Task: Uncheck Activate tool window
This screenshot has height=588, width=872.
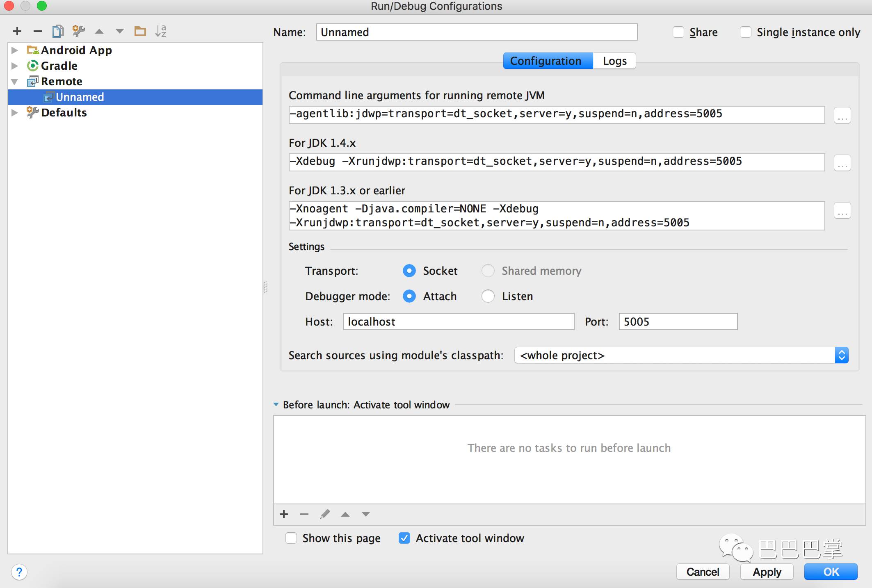Action: coord(404,538)
